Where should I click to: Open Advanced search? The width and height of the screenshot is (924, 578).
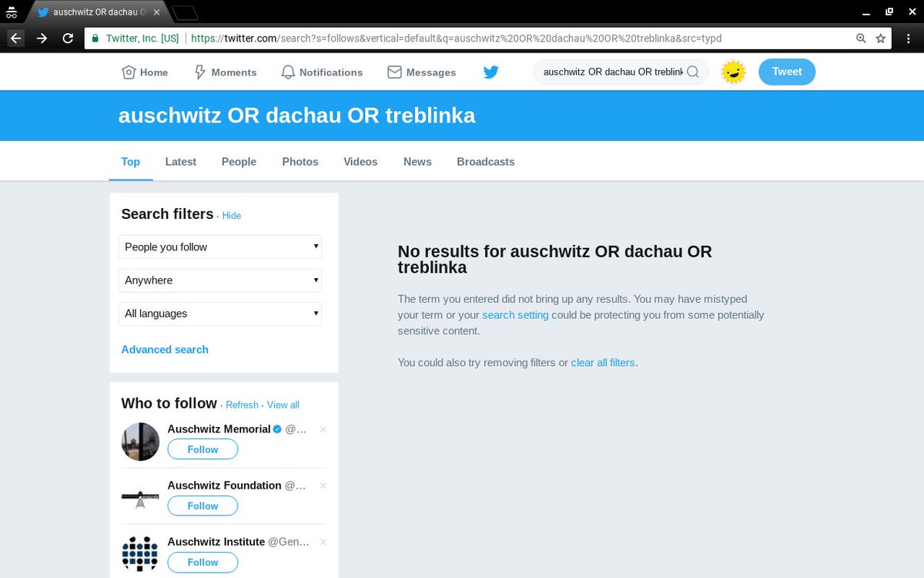165,349
